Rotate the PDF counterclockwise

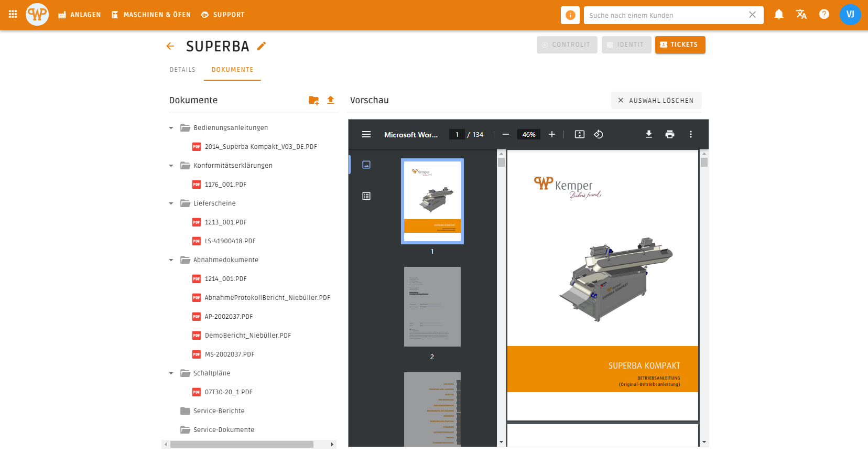pyautogui.click(x=599, y=134)
